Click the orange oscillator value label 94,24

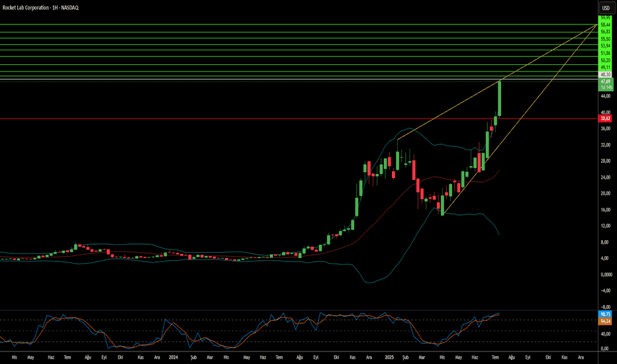click(x=605, y=321)
